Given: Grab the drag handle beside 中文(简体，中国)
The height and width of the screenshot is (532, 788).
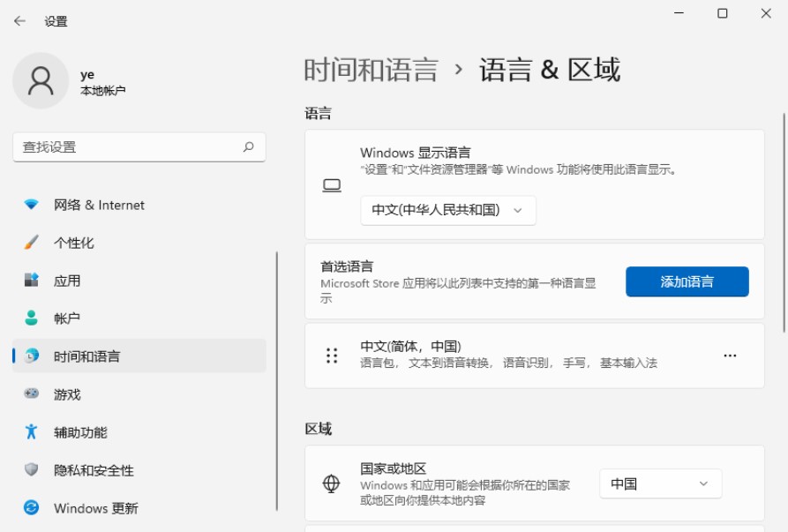Looking at the screenshot, I should coord(332,356).
